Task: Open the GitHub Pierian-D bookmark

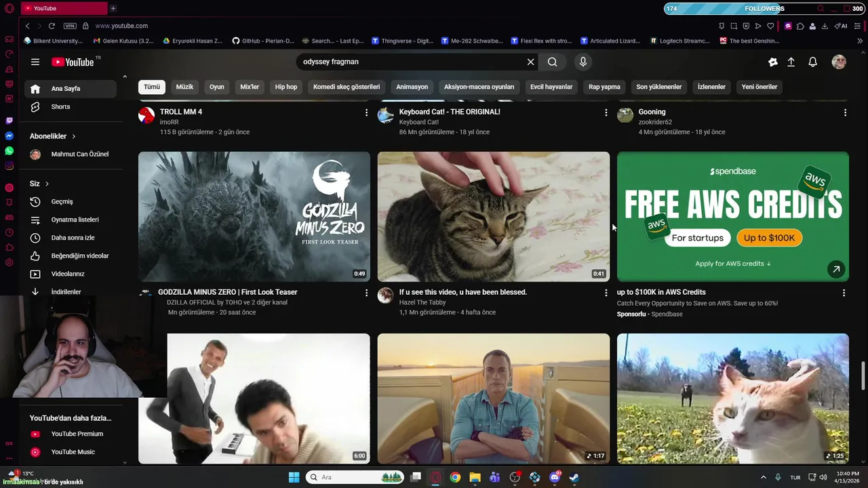Action: click(263, 41)
